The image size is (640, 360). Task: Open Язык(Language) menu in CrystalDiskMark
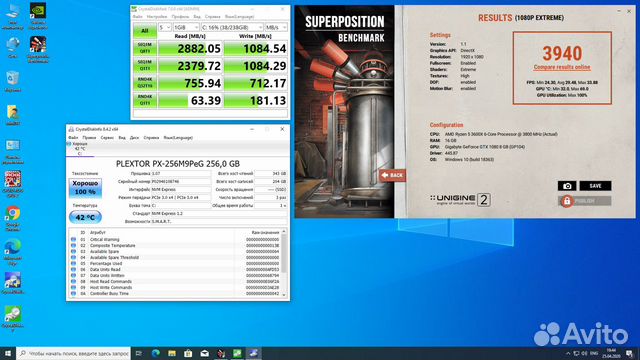tap(239, 17)
